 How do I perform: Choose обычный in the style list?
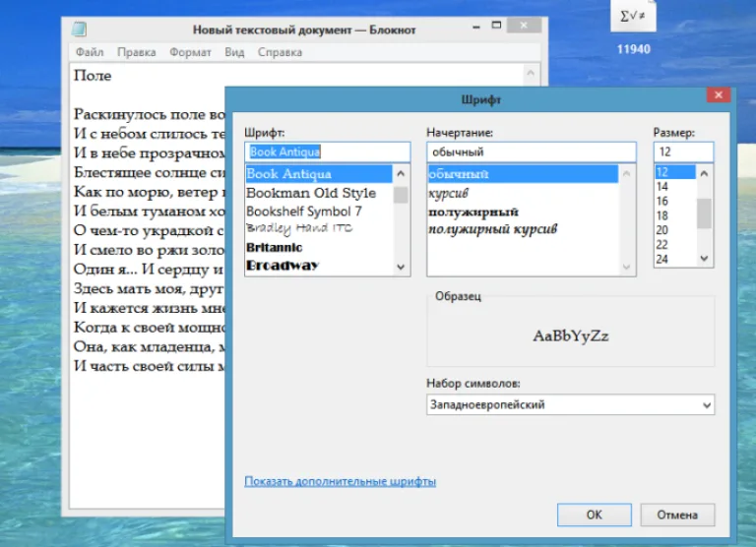point(523,174)
